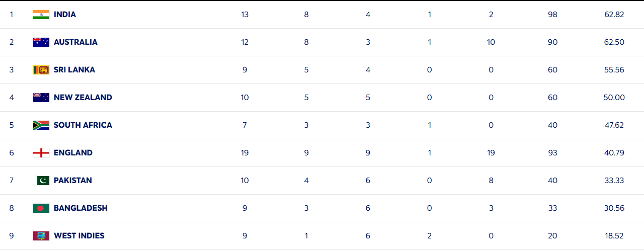Open the AUSTRALIA team link
Viewport: 644px width, 251px height.
(x=75, y=42)
